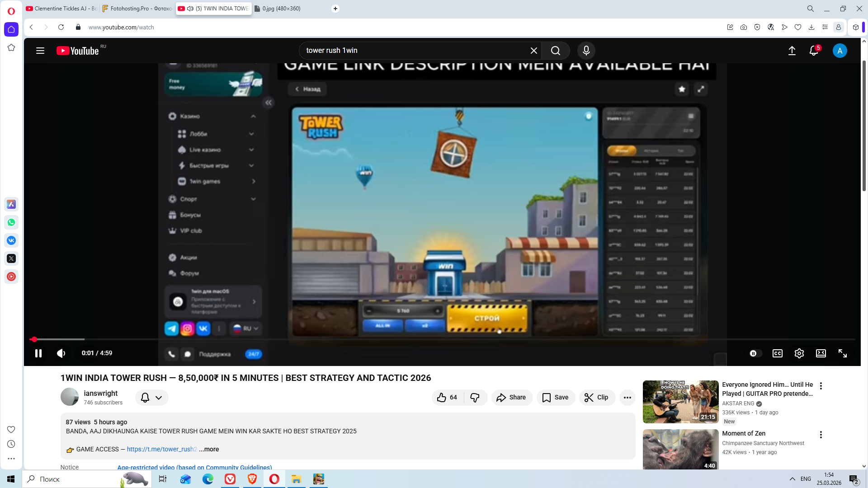Expand notification preferences dropdown arrow
This screenshot has height=488, width=868.
pyautogui.click(x=159, y=398)
